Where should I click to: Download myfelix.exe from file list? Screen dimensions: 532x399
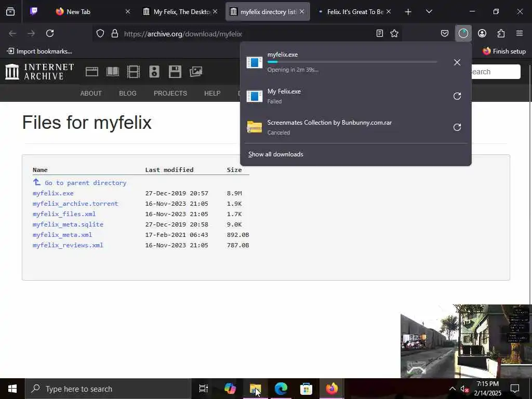53,193
